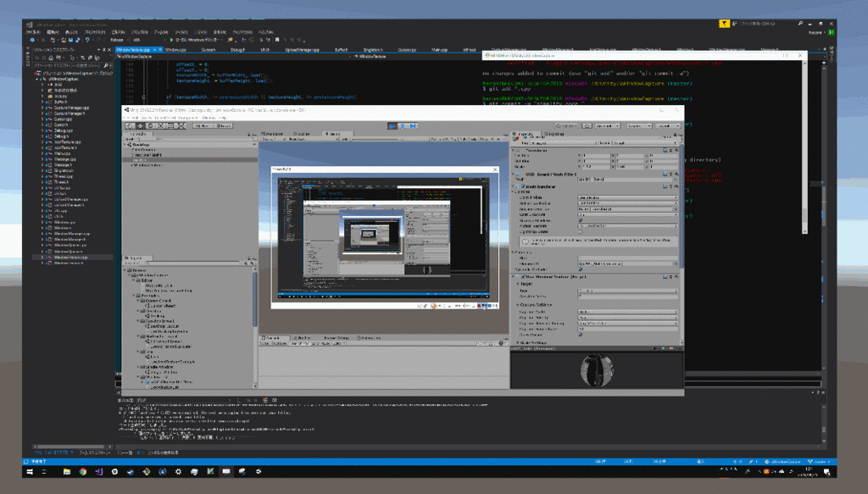The image size is (868, 494).
Task: Click Visual Studio navigate backward icon
Action: pyautogui.click(x=32, y=40)
